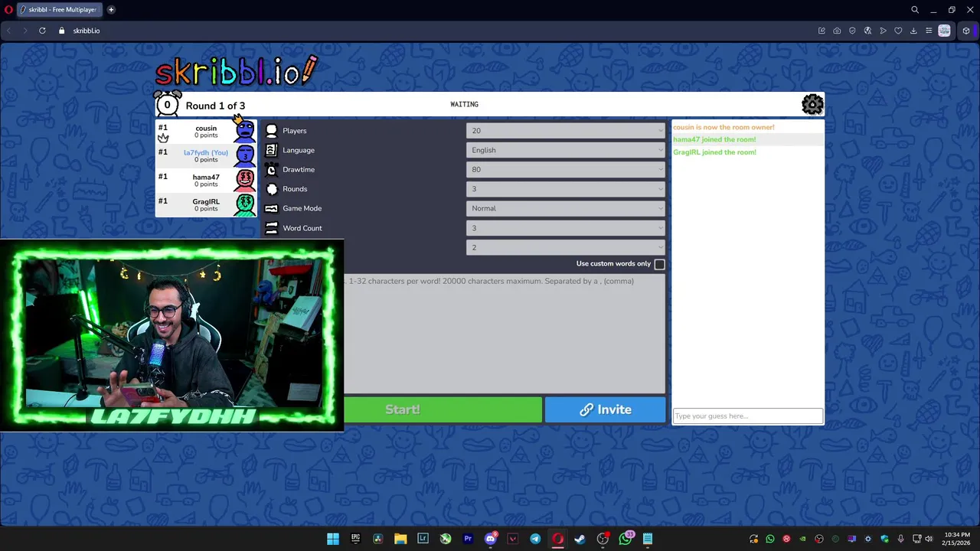Click the skribbl.io logo
The height and width of the screenshot is (551, 980).
(x=236, y=71)
